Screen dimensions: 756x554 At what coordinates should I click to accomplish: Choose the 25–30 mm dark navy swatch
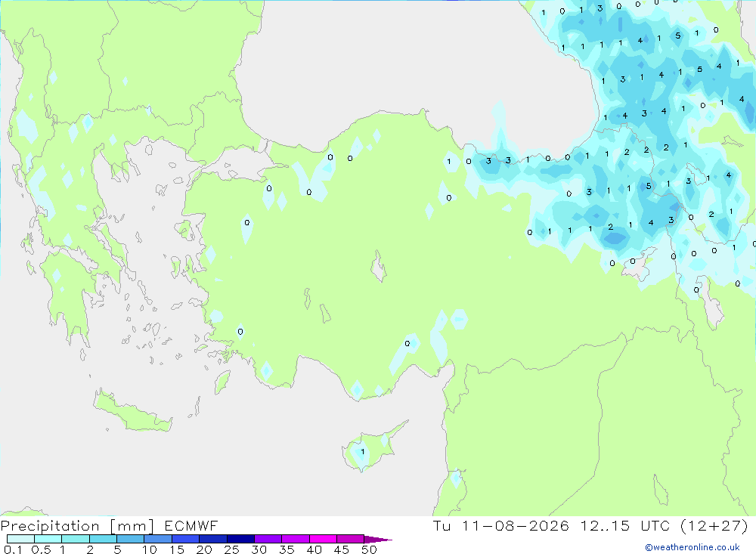point(240,539)
